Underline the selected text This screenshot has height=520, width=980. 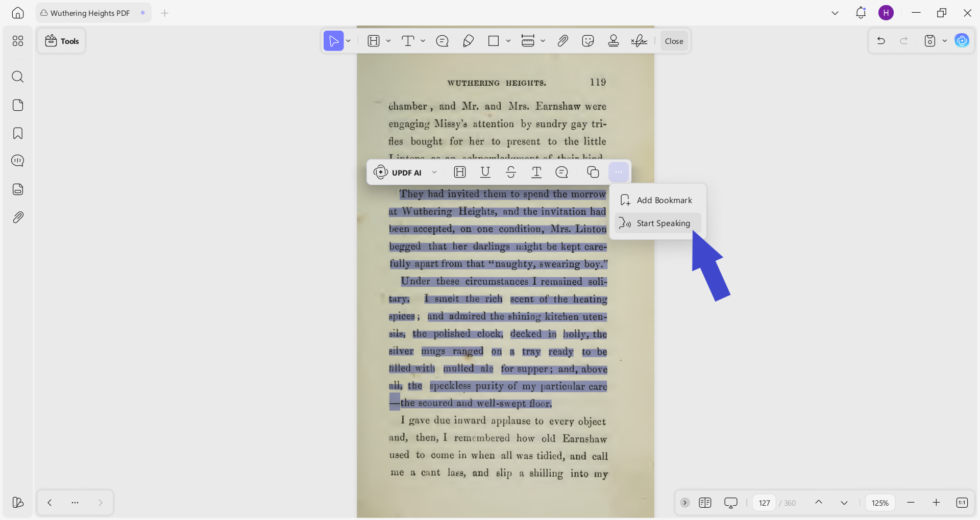point(485,172)
